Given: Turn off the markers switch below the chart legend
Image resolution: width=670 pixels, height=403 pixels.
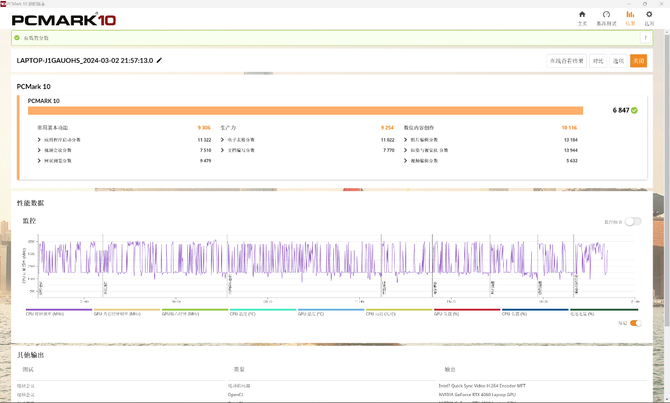Looking at the screenshot, I should (x=635, y=323).
